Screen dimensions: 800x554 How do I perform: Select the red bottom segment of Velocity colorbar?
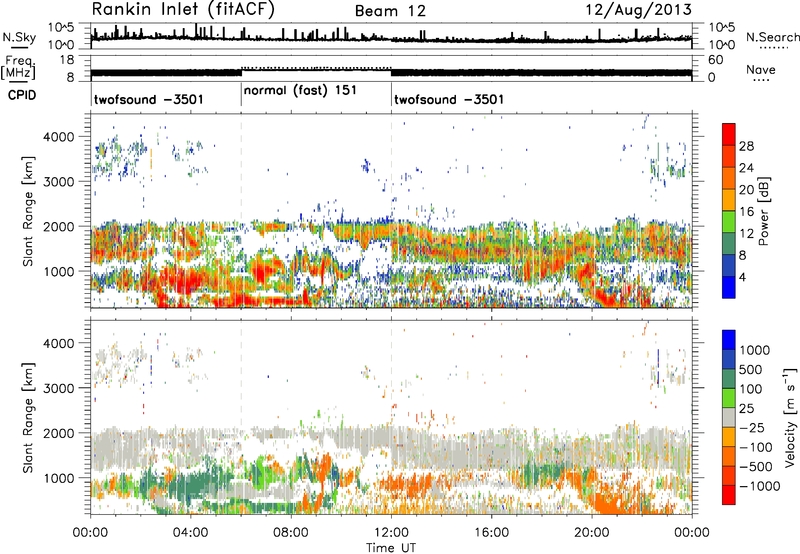(729, 495)
